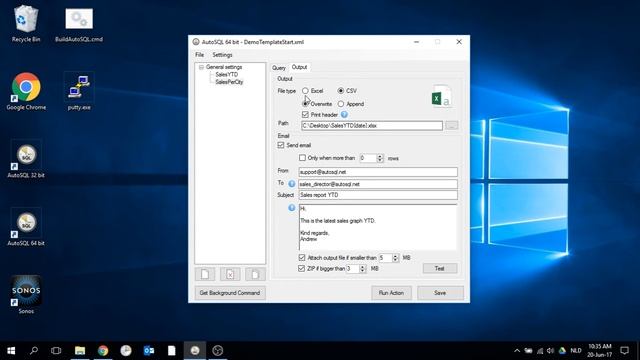Click the NLD language indicator
Viewport: 640px width, 360px height.
tap(576, 351)
